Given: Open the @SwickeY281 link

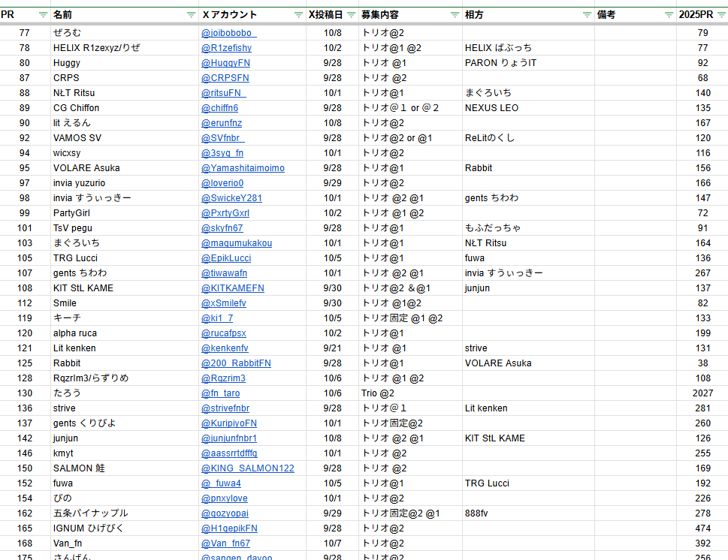Looking at the screenshot, I should pos(231,198).
